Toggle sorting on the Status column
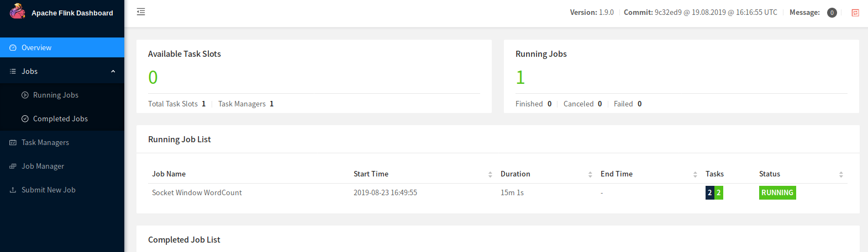 coord(841,174)
